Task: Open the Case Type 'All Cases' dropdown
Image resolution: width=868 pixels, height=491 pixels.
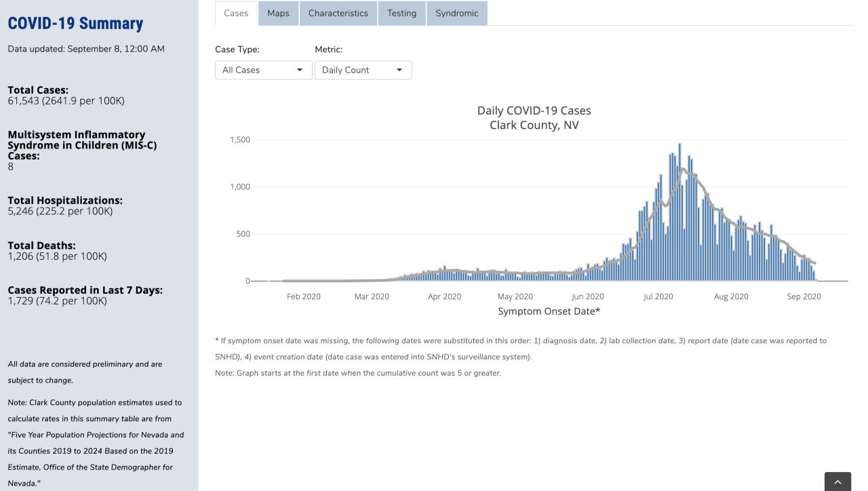Action: pyautogui.click(x=264, y=70)
